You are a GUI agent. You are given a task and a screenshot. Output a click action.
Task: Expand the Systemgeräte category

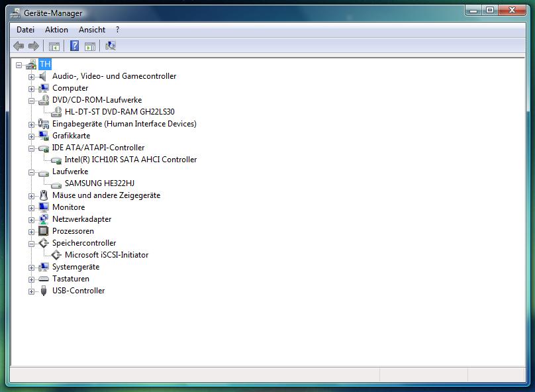click(x=31, y=268)
